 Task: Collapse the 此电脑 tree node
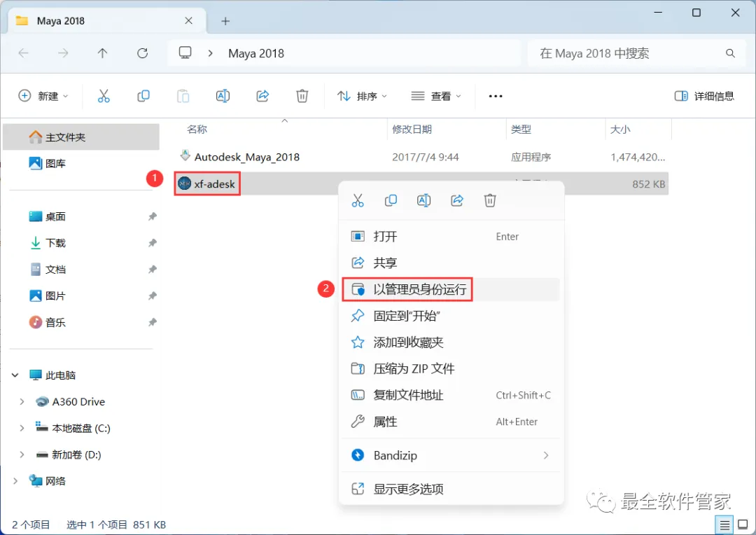[x=15, y=375]
